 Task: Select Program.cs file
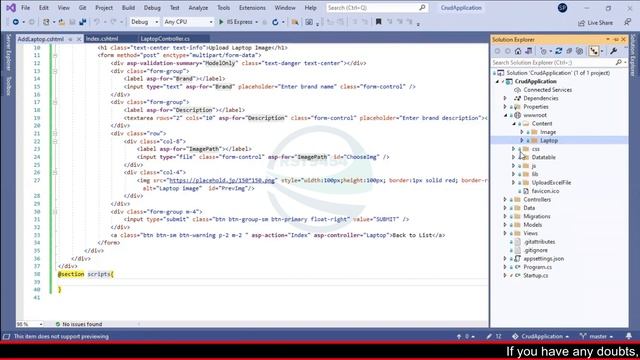click(538, 267)
